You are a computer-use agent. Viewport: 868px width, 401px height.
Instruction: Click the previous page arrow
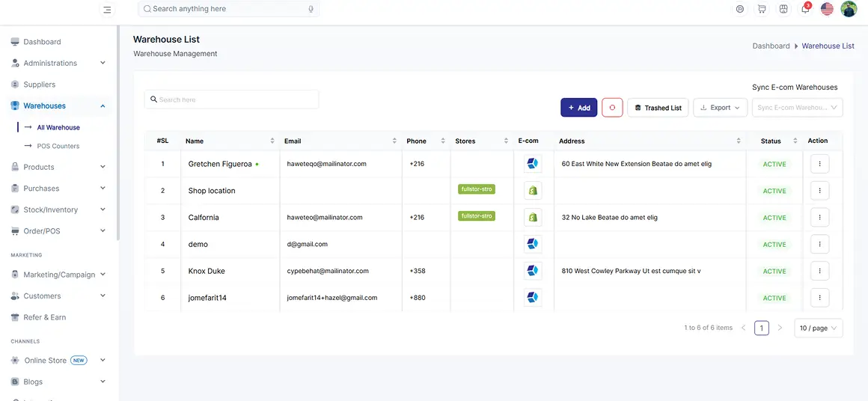pos(744,328)
